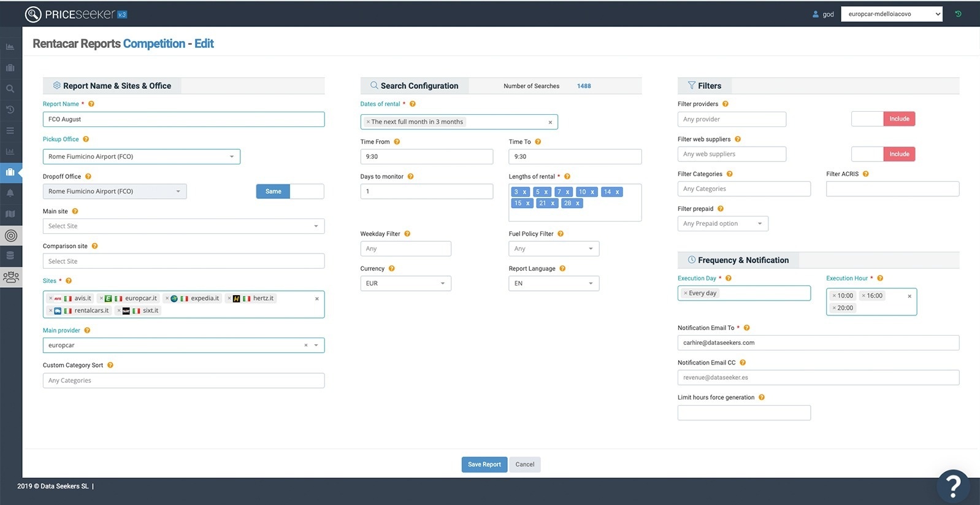Screen dimensions: 980x505
Task: Open the list lines sidebar icon
Action: pyautogui.click(x=10, y=130)
